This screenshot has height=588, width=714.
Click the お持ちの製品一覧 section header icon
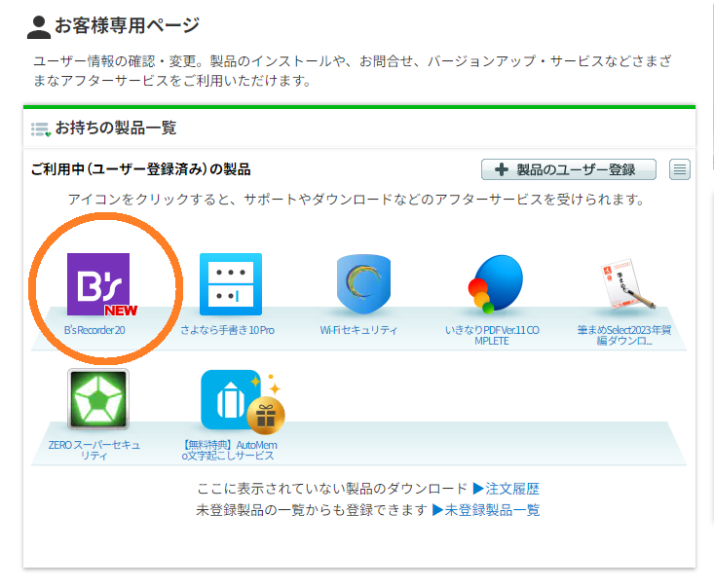point(40,129)
